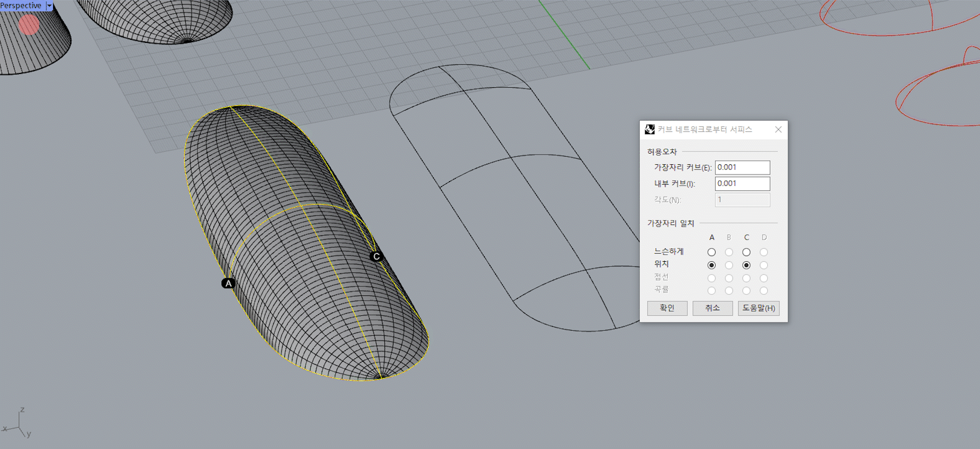The height and width of the screenshot is (449, 980).
Task: Click the red circle indicator near the cone
Action: 29,24
